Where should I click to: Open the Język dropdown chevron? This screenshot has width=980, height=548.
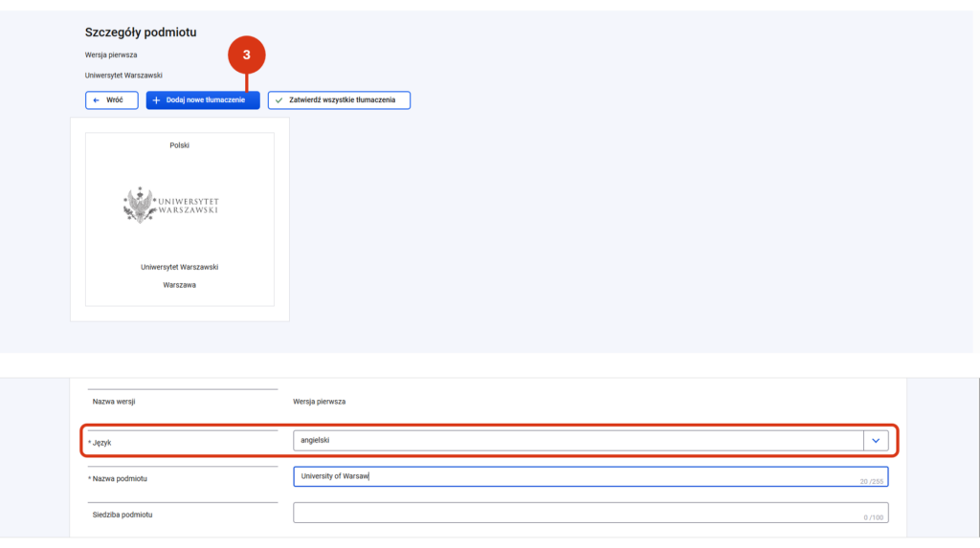(876, 441)
